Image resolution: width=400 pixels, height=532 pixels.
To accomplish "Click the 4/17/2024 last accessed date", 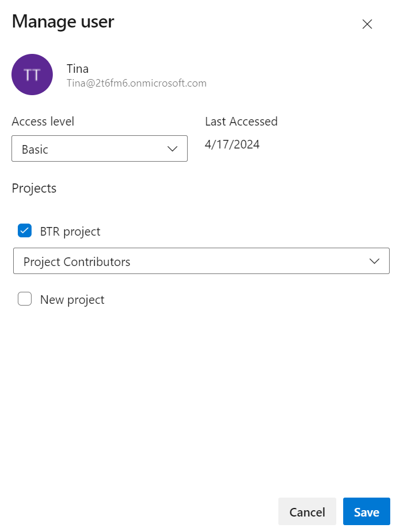I will (232, 144).
